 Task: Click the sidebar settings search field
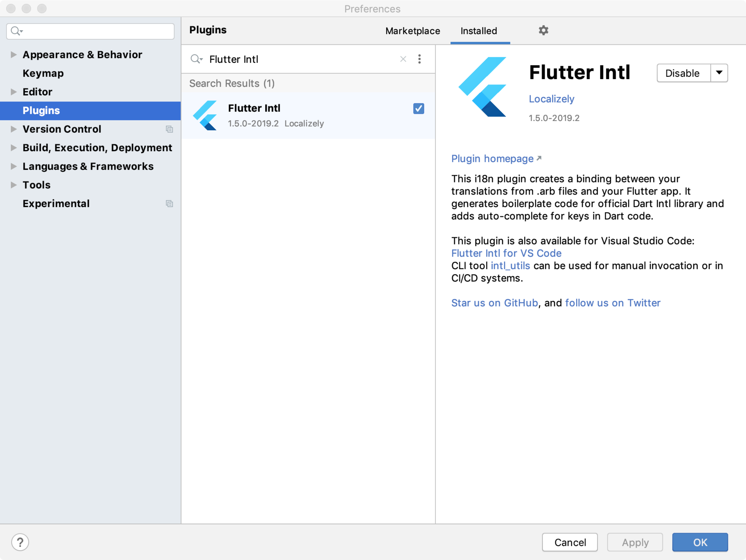[x=90, y=31]
